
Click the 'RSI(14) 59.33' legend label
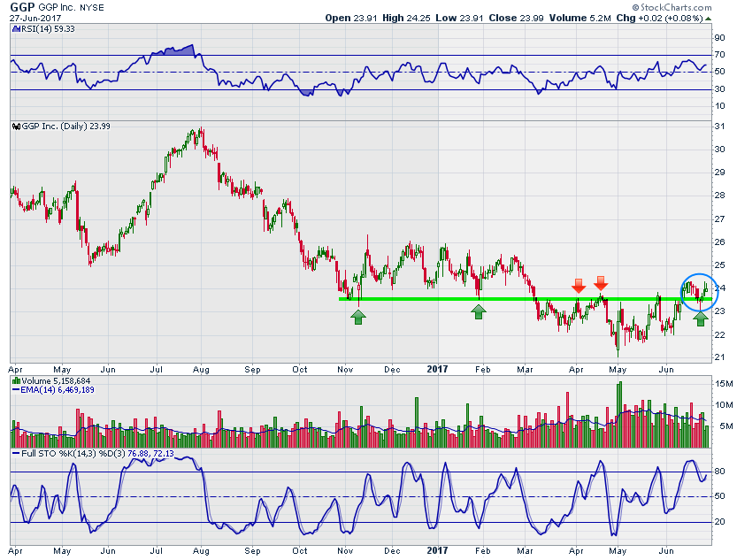tap(48, 29)
